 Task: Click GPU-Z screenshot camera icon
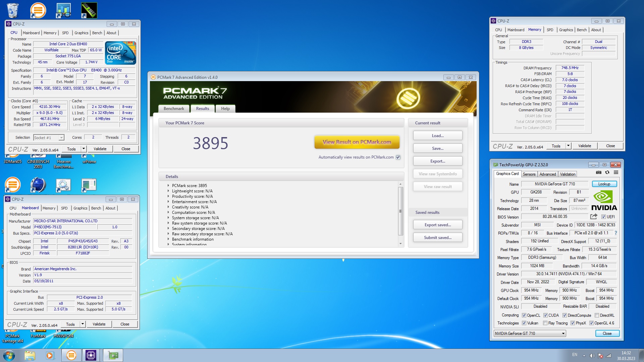pos(598,173)
